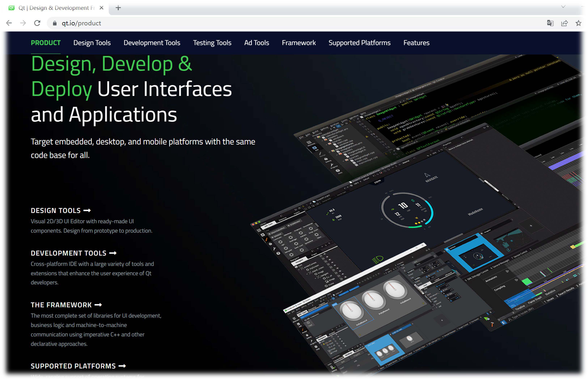Image resolution: width=588 pixels, height=380 pixels.
Task: Toggle browser bookmark star icon
Action: click(x=579, y=23)
